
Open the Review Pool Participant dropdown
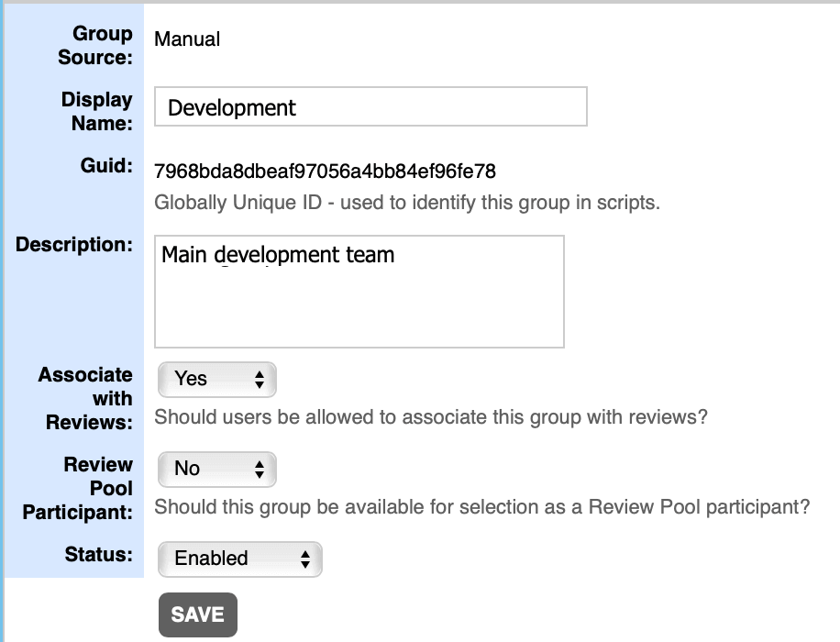pos(216,469)
